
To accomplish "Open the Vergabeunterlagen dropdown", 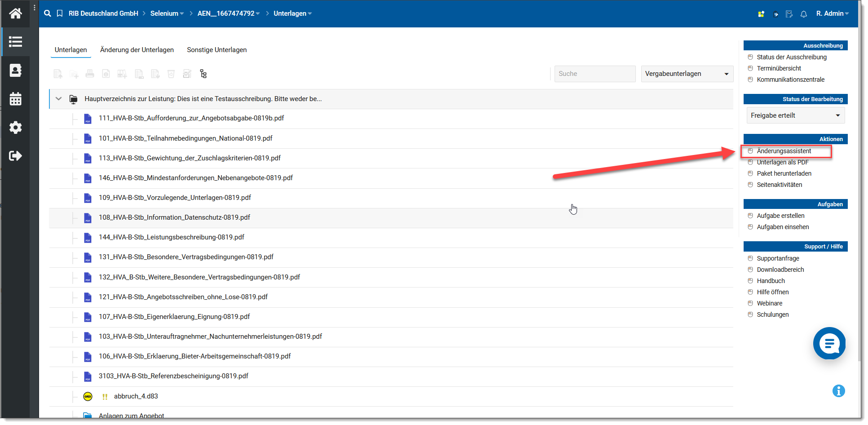I will (x=687, y=74).
